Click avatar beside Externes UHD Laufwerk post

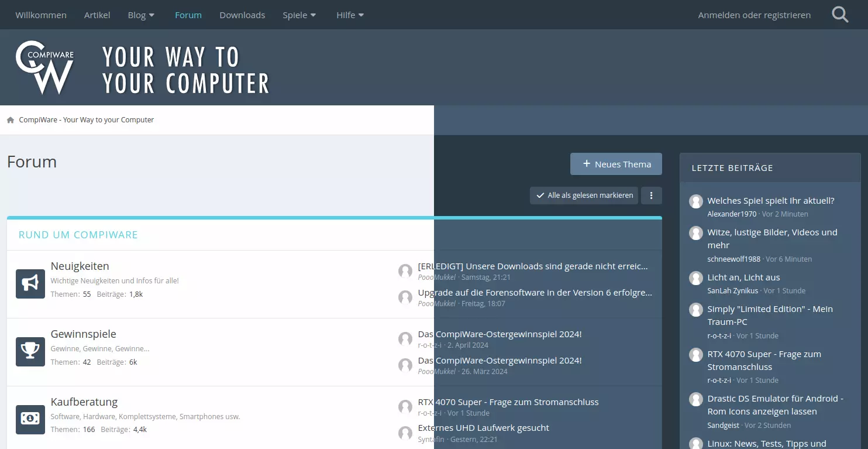coord(405,433)
